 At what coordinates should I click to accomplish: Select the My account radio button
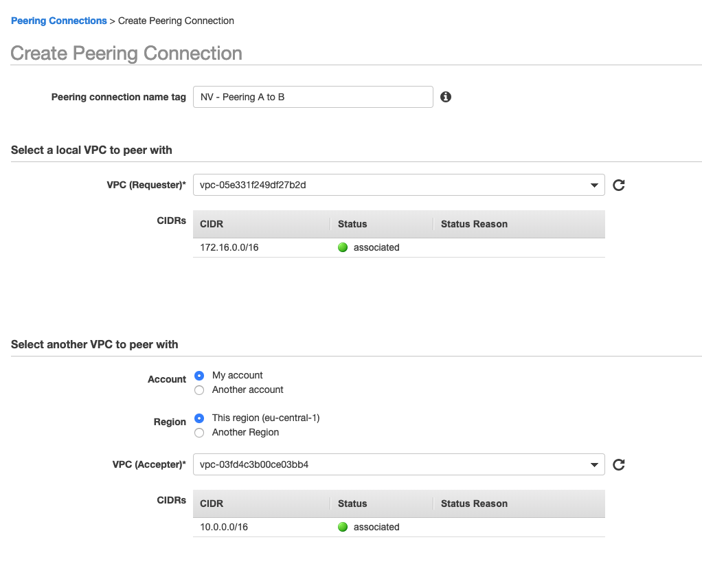click(x=199, y=375)
